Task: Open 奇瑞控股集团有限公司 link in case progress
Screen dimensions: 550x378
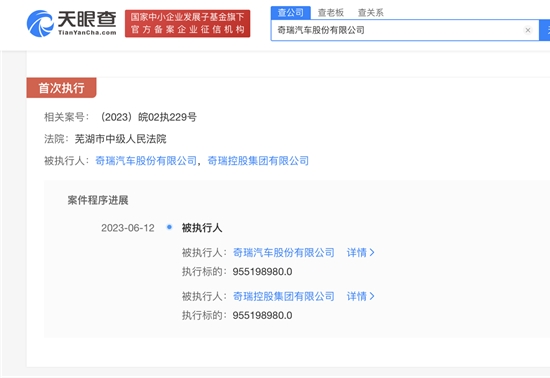Action: click(x=283, y=296)
